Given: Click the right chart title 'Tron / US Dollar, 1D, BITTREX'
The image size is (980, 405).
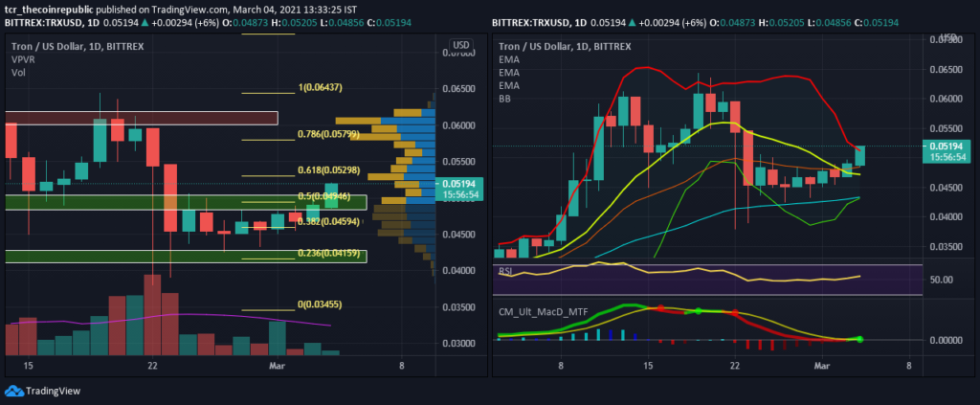Looking at the screenshot, I should pos(565,46).
